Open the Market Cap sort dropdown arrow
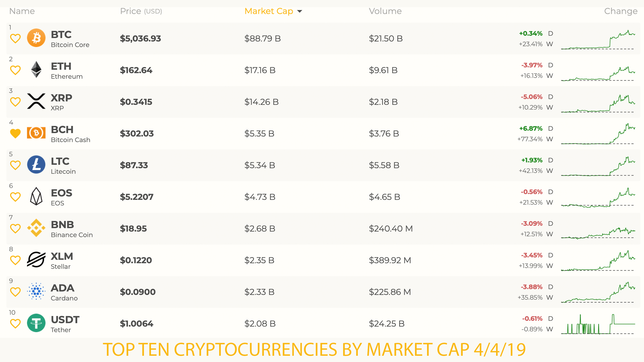This screenshot has width=644, height=362. tap(300, 11)
